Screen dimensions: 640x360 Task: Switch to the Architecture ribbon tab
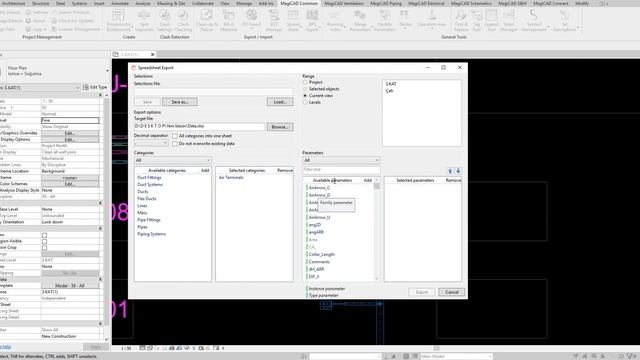click(13, 3)
